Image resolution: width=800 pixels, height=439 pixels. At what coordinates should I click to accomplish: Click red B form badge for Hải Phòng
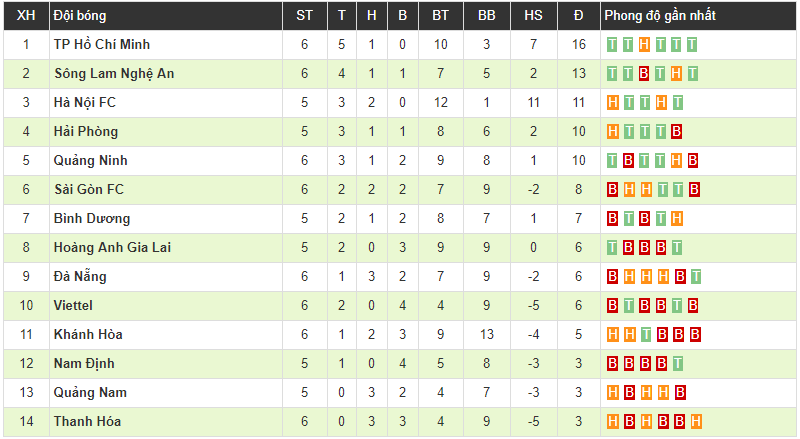click(x=677, y=132)
